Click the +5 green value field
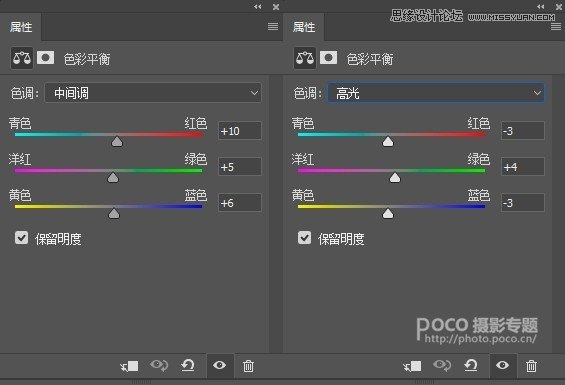565x385 pixels. (240, 167)
